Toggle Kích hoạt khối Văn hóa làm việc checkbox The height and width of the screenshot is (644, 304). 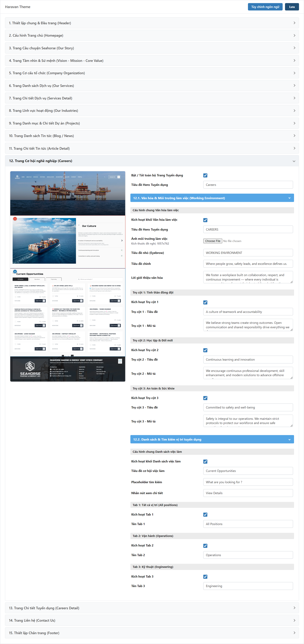click(205, 220)
